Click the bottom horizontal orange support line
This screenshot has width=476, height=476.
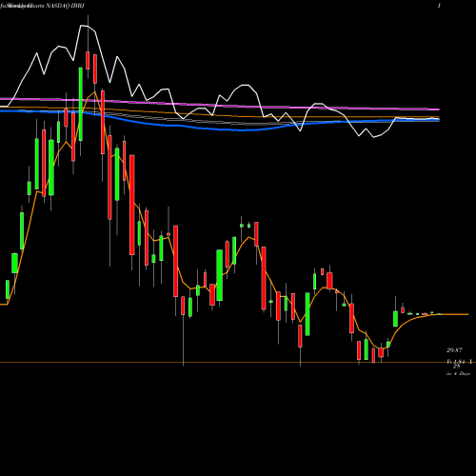[x=238, y=362]
